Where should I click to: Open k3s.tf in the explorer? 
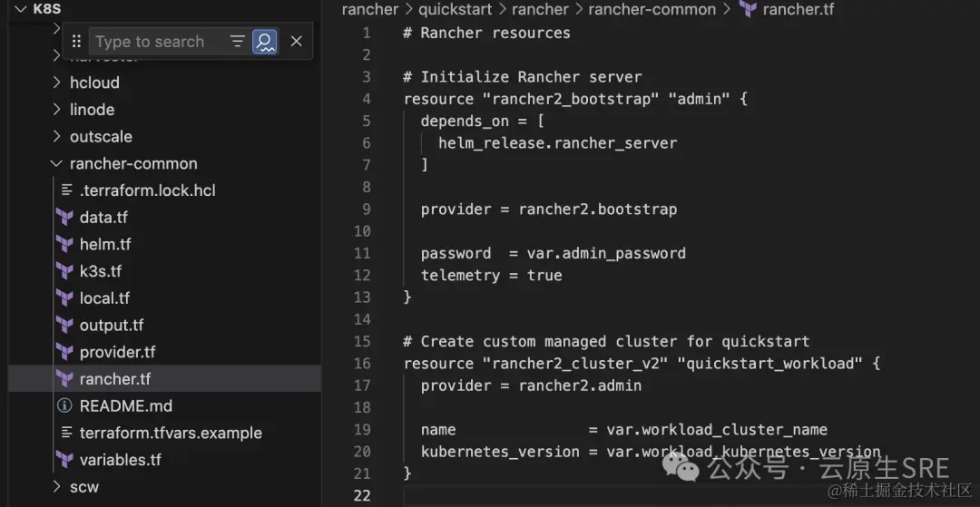(100, 271)
